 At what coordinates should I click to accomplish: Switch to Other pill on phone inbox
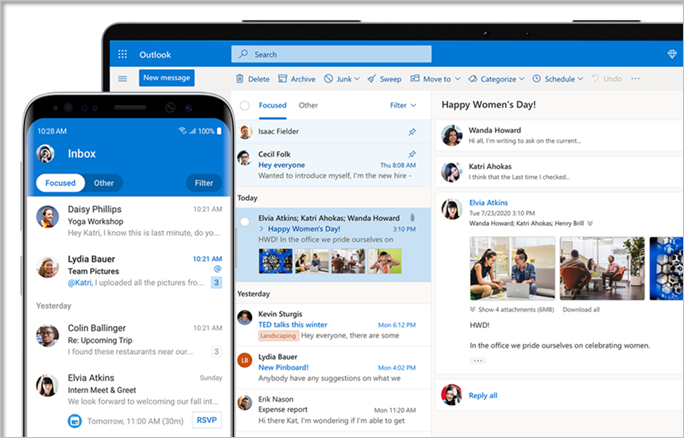103,183
